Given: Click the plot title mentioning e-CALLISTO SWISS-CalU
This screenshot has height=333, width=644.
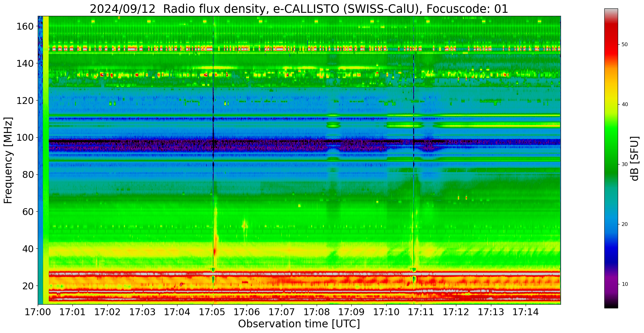Looking at the screenshot, I should tap(299, 9).
